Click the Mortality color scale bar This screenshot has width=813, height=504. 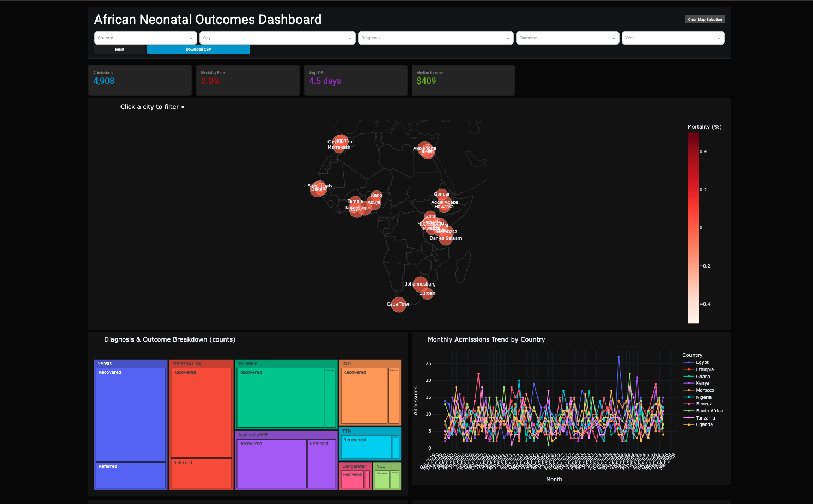point(693,228)
